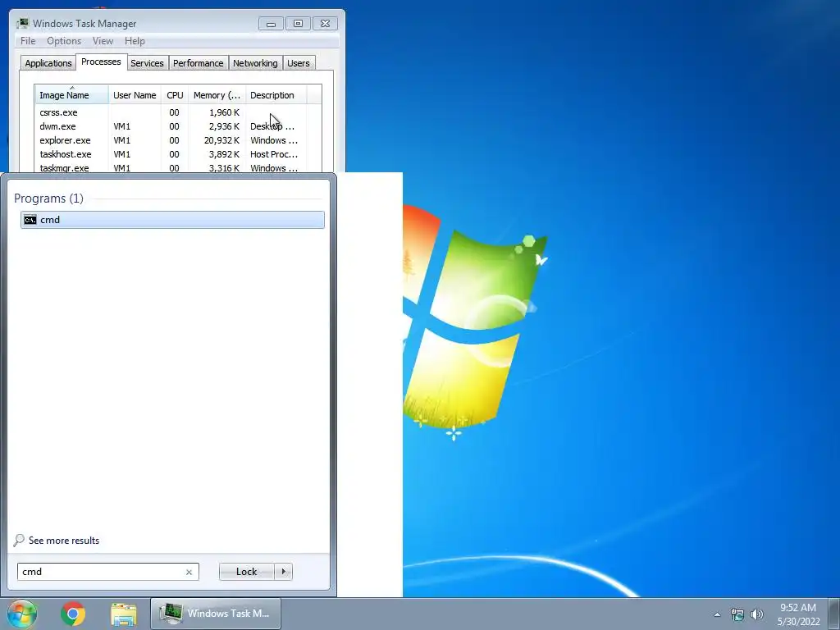Expand the shutdown options arrow beside Lock
The image size is (840, 630).
(x=283, y=572)
